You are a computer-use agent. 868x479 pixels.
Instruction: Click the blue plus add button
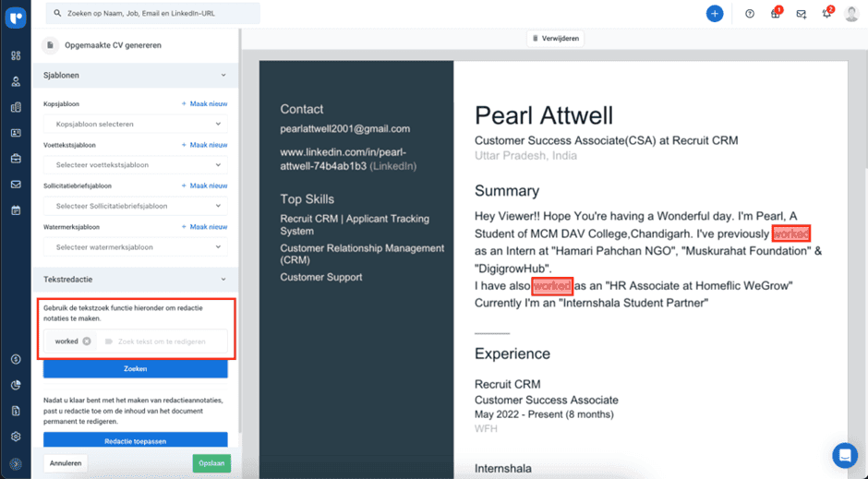point(715,14)
